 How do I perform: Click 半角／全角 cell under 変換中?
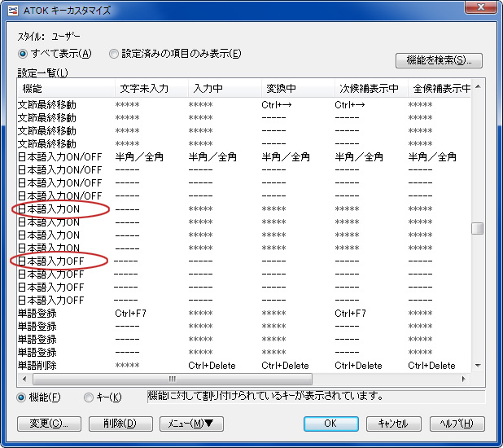[286, 156]
